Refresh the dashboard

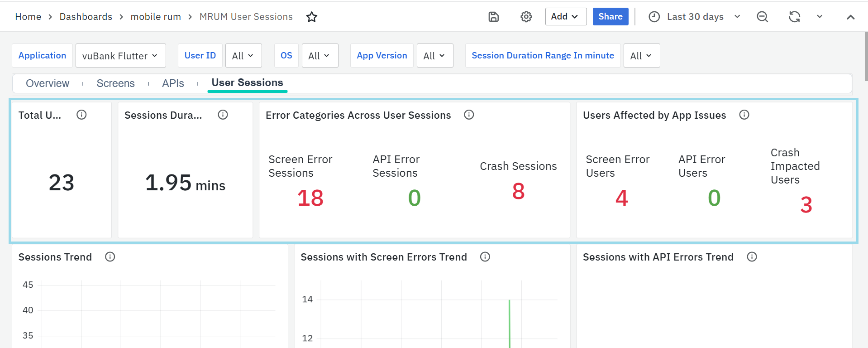(x=794, y=17)
